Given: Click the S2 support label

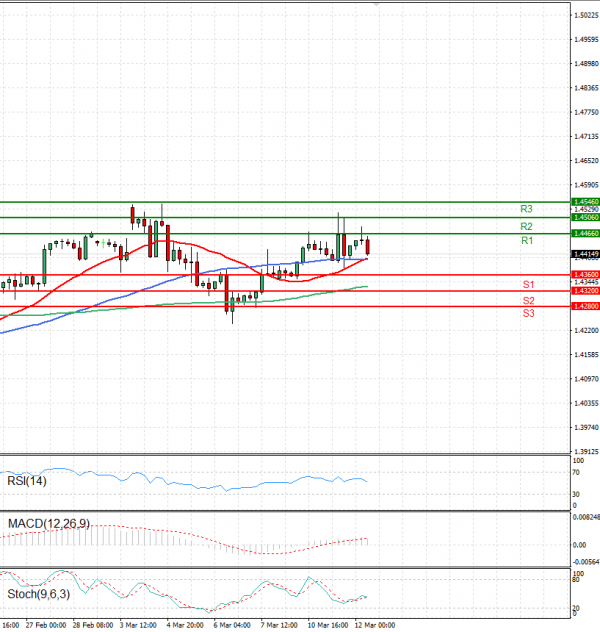Looking at the screenshot, I should click(528, 300).
